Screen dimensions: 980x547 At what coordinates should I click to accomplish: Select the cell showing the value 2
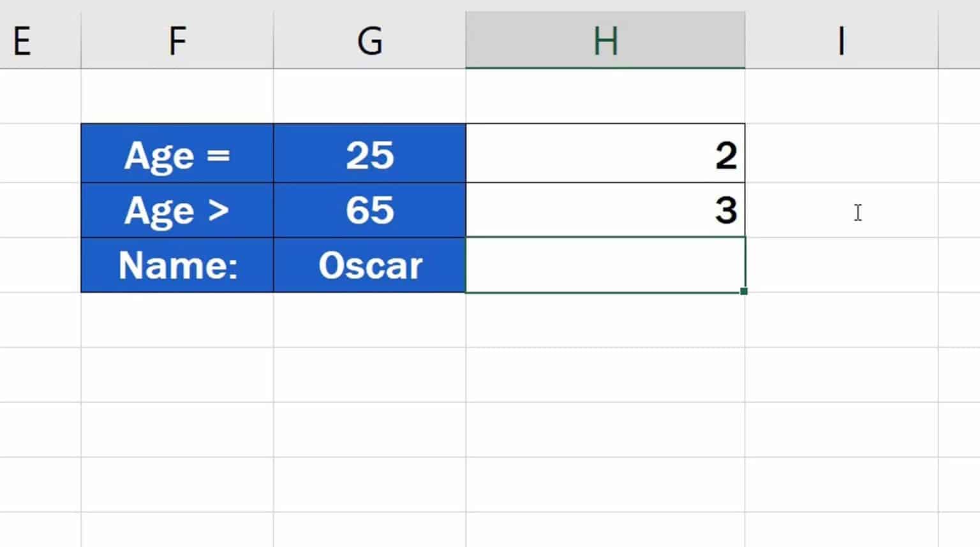[605, 154]
